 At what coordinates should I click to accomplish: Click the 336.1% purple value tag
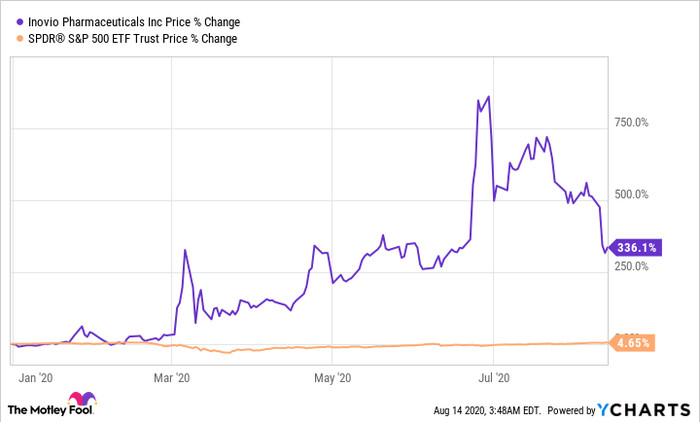click(634, 247)
